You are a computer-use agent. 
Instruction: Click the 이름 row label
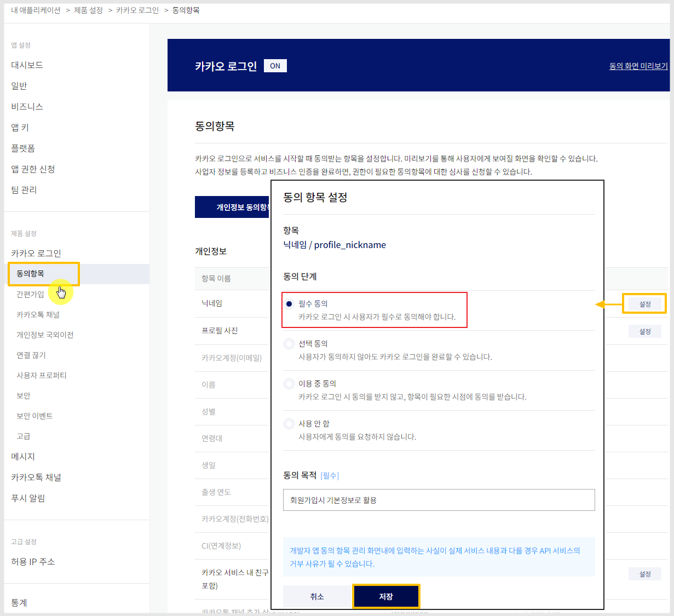point(209,385)
